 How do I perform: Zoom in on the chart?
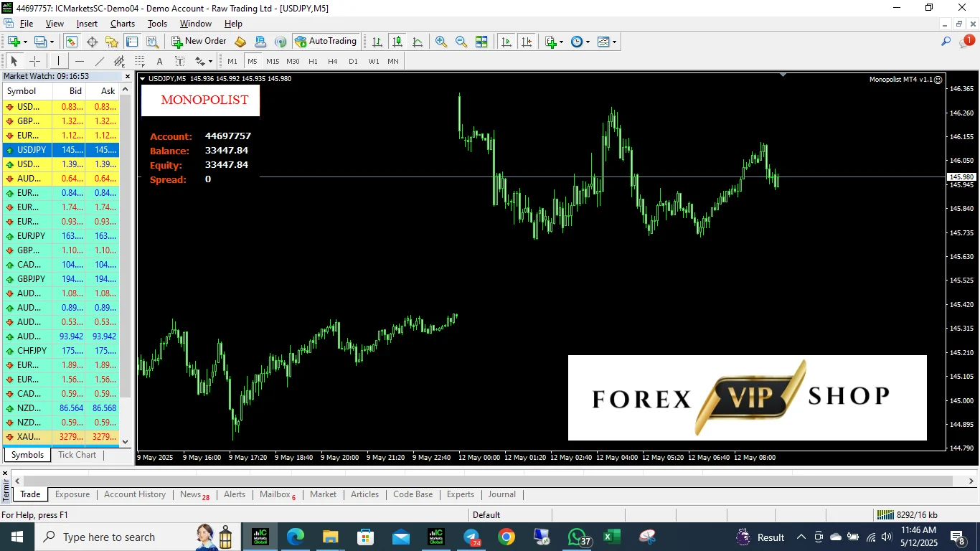441,42
